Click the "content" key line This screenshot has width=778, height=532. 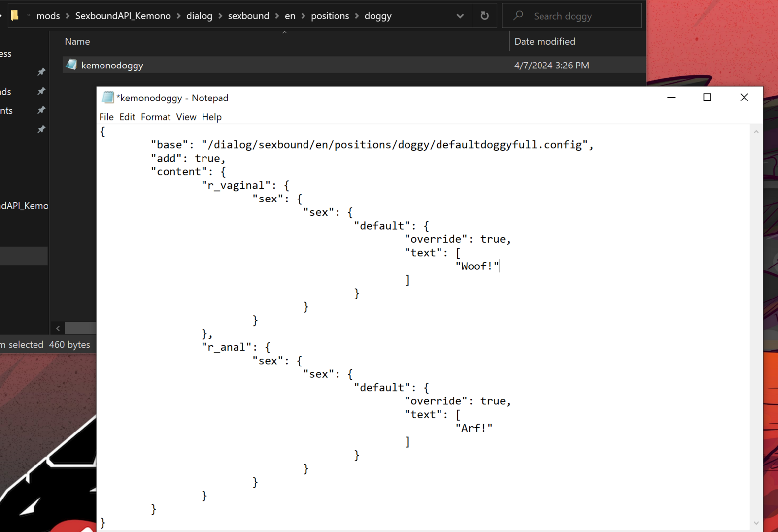tap(188, 172)
